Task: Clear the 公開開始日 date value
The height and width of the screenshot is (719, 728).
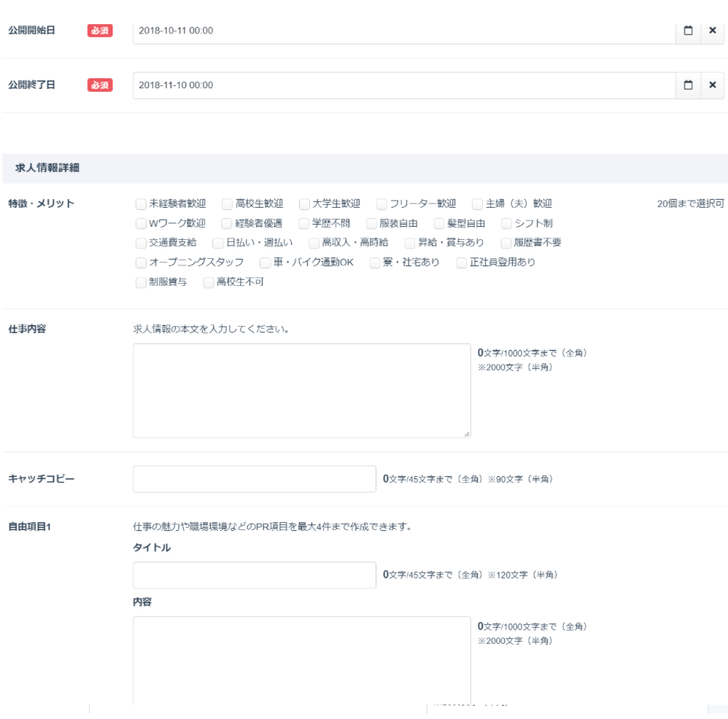Action: [x=713, y=31]
